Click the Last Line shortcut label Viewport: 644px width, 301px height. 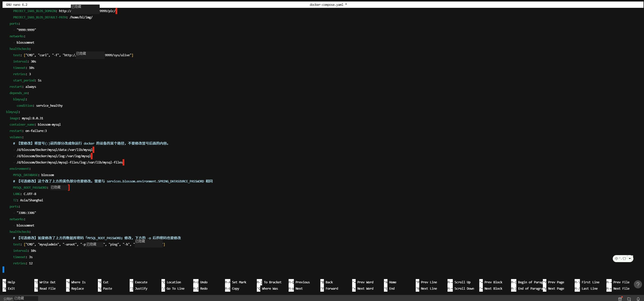590,288
